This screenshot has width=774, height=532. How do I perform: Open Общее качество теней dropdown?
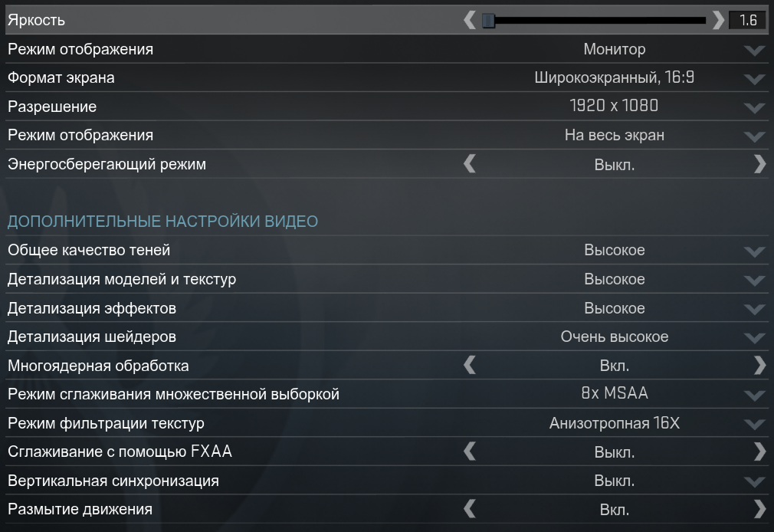(x=754, y=251)
